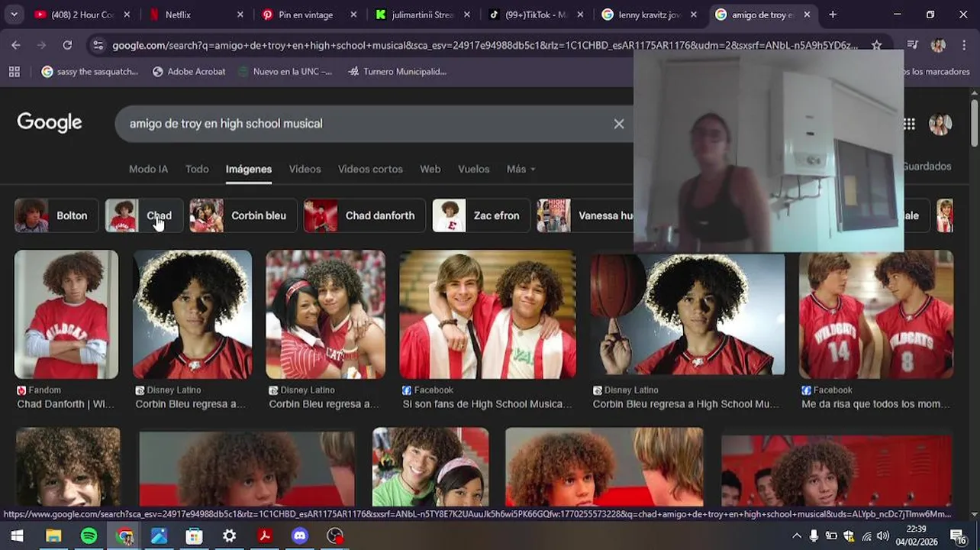Close the Pin en vintage tab
980x550 pixels.
(x=353, y=15)
